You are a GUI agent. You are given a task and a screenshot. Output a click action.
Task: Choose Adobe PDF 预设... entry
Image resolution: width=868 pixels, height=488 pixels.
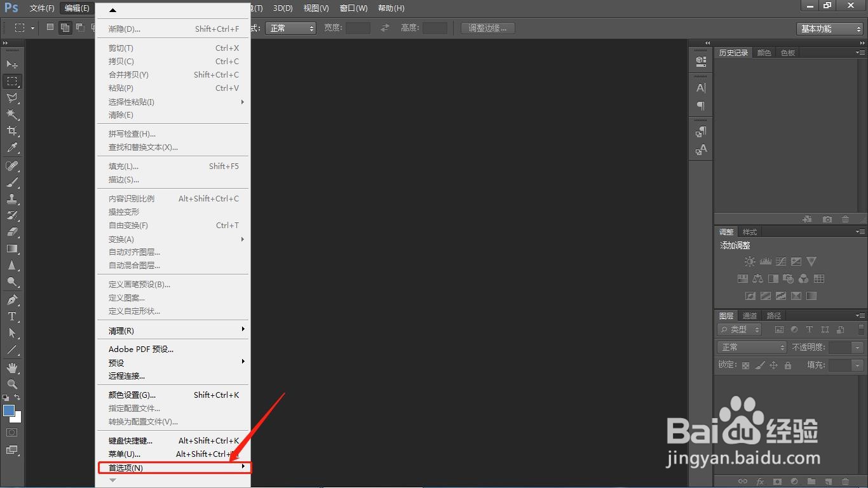(173, 349)
